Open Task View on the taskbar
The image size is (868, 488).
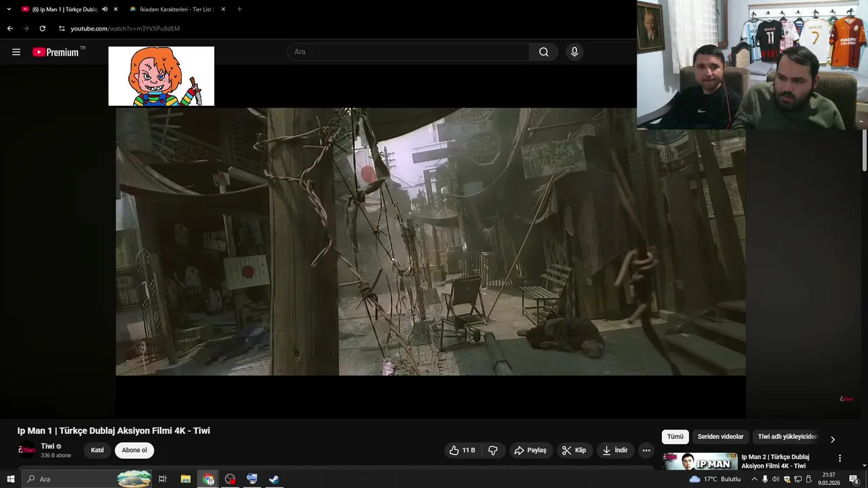tap(163, 479)
